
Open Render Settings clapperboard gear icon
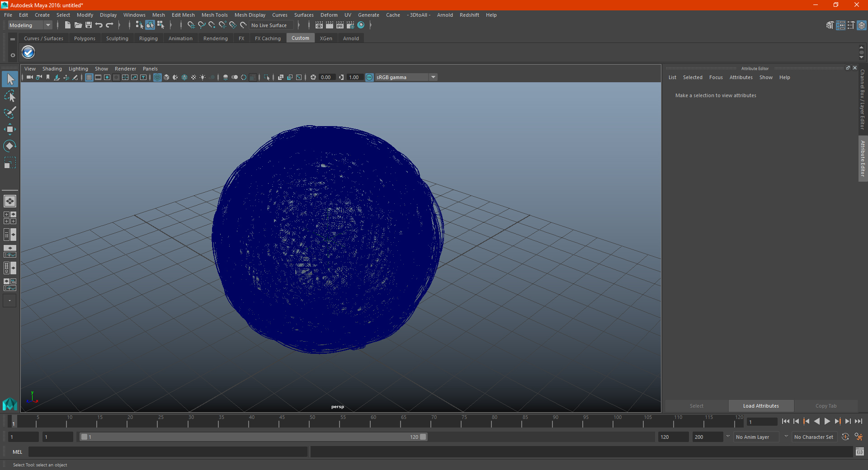pyautogui.click(x=350, y=25)
